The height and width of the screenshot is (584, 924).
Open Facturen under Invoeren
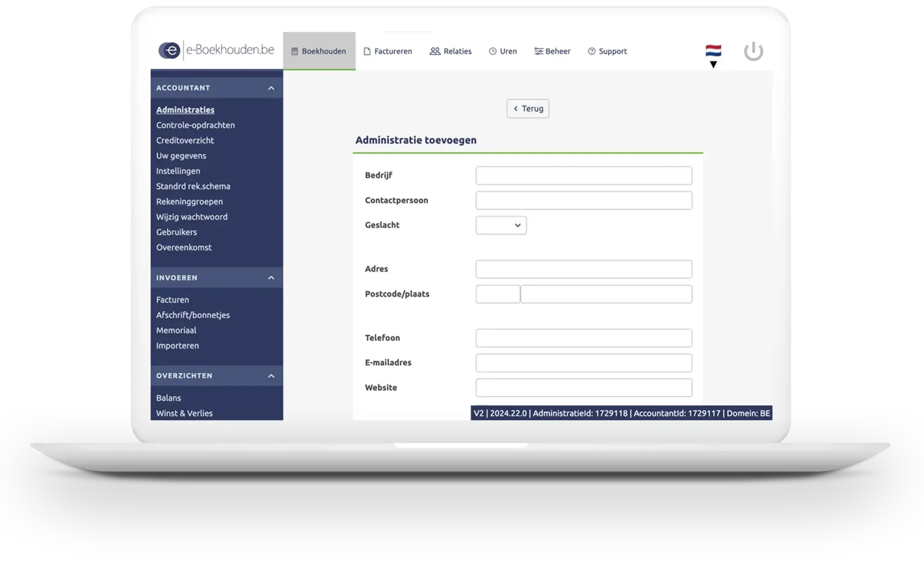[172, 300]
